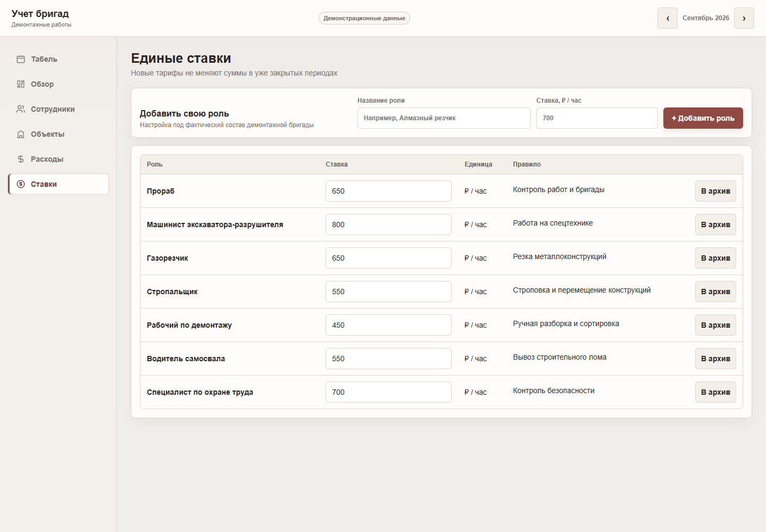
Task: Click the calendar icon next to Табель
Action: [x=21, y=59]
